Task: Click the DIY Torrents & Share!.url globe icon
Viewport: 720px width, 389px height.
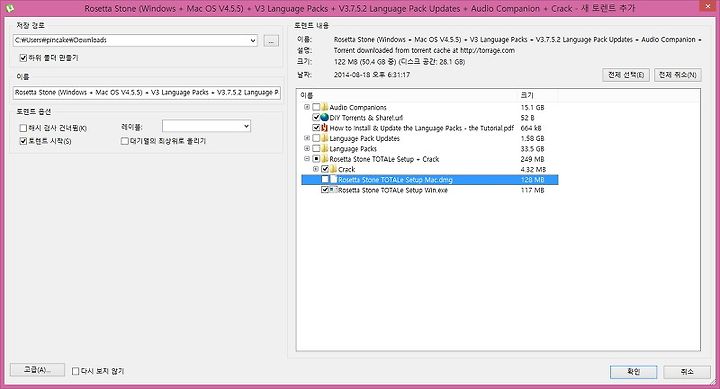Action: tap(325, 118)
